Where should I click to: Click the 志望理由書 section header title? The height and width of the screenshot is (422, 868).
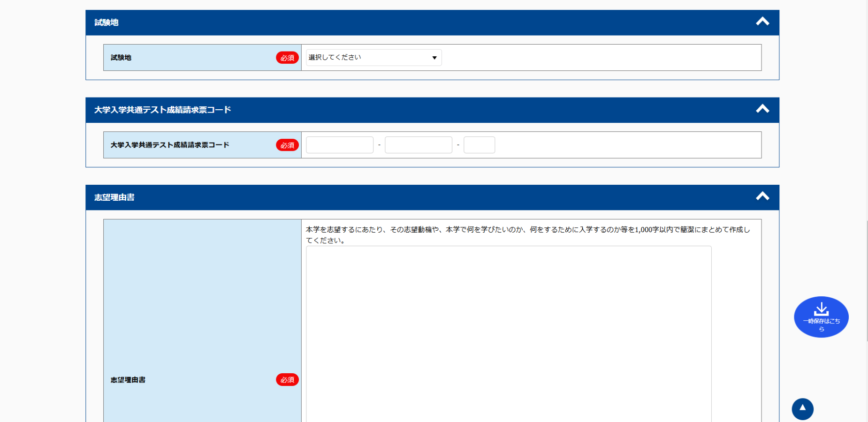click(114, 197)
